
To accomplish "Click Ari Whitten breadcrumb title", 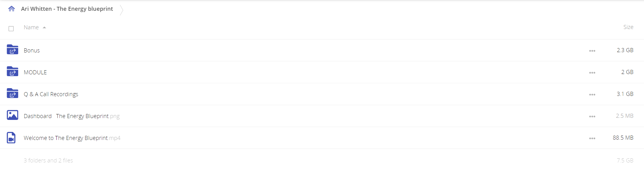I will (67, 9).
